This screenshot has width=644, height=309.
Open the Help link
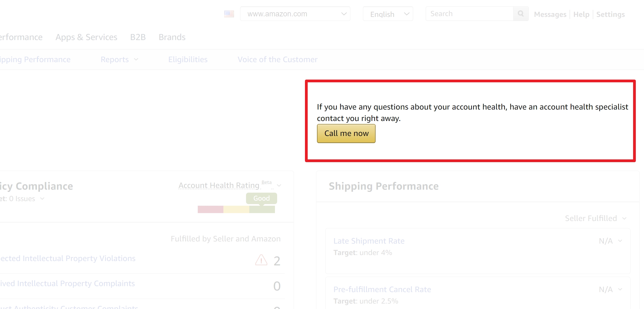click(x=581, y=14)
